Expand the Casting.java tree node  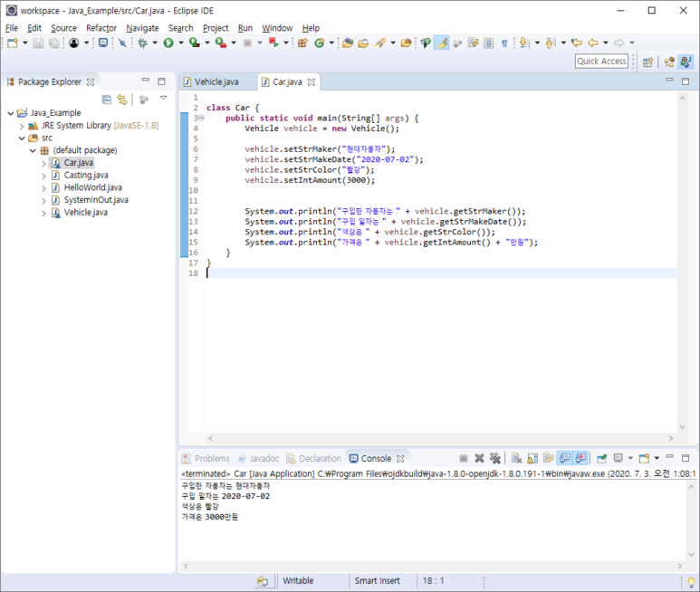click(x=43, y=176)
